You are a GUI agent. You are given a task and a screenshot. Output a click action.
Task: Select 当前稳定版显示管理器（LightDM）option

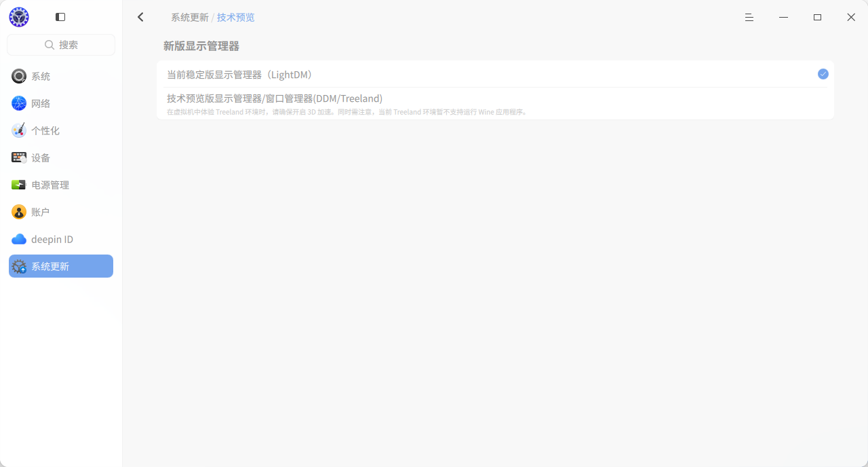pos(495,75)
